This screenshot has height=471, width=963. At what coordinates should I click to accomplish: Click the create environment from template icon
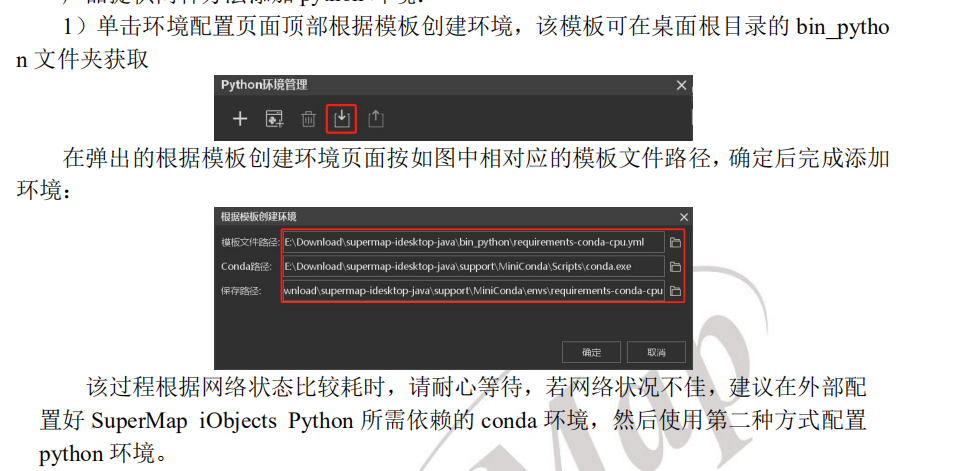[x=341, y=119]
